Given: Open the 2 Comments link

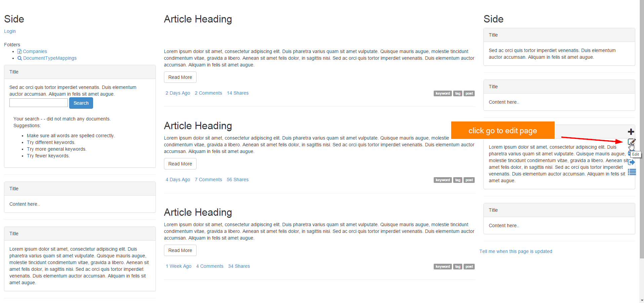Looking at the screenshot, I should point(208,93).
